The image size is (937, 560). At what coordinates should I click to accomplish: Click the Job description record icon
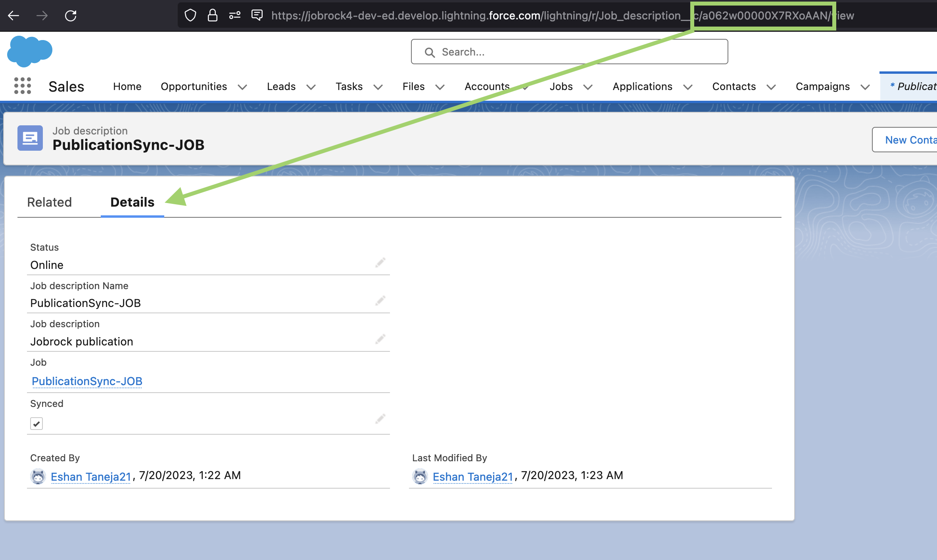point(30,138)
